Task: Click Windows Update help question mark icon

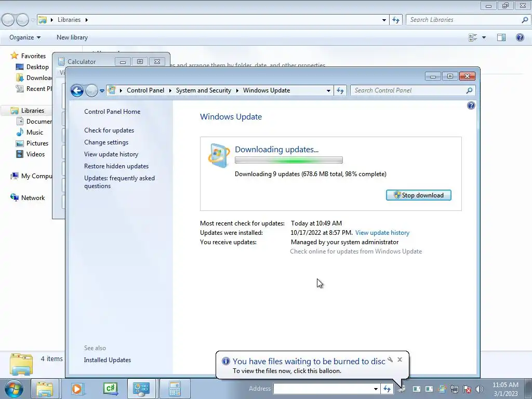Action: click(x=471, y=105)
